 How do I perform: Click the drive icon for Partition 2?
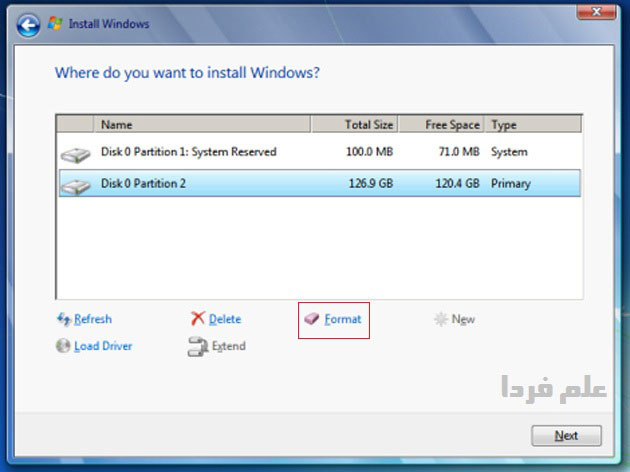(74, 185)
